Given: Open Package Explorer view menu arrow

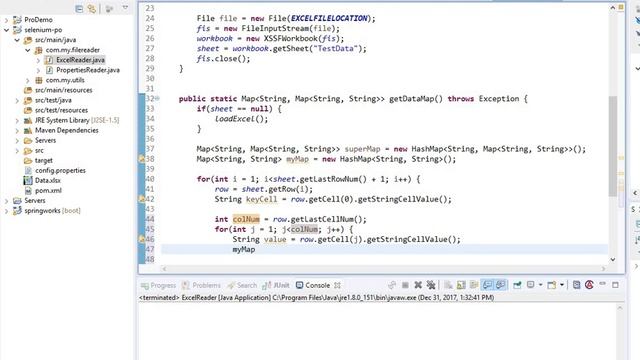Looking at the screenshot, I should pos(125,8).
